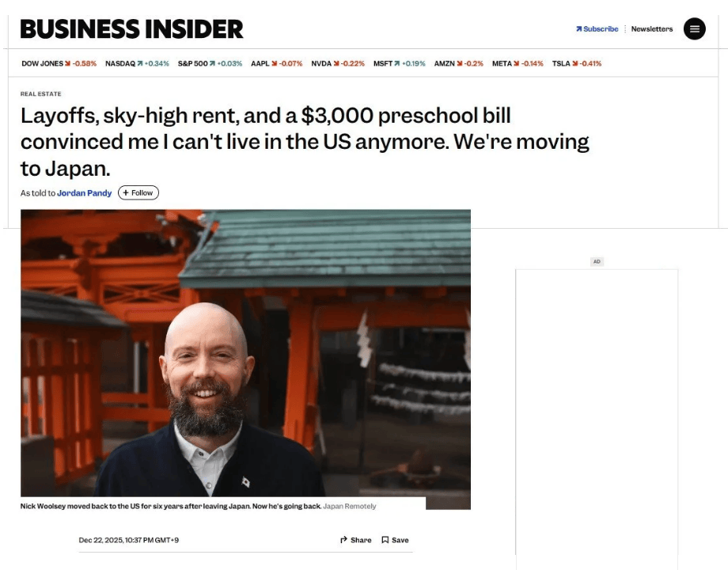Image resolution: width=728 pixels, height=570 pixels.
Task: Open the hamburger menu icon
Action: pos(694,28)
